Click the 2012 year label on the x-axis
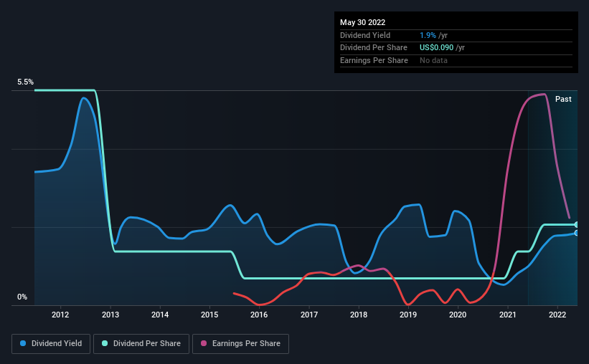Screen dimensions: 589x364 coord(60,315)
